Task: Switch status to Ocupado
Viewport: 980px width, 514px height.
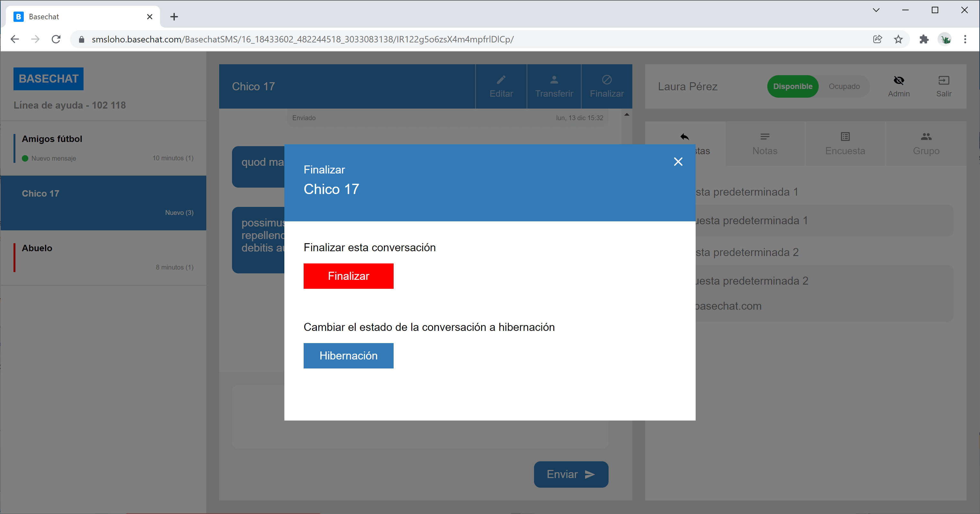Action: click(x=844, y=86)
